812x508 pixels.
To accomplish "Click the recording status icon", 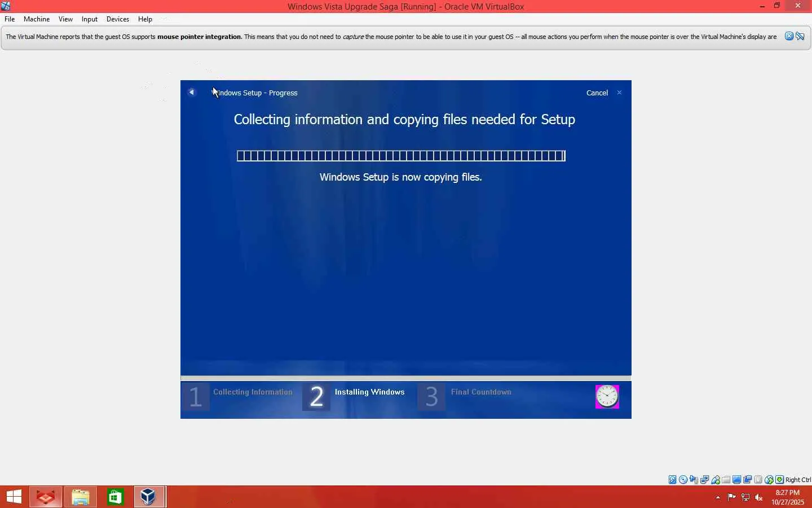I will pos(748,480).
